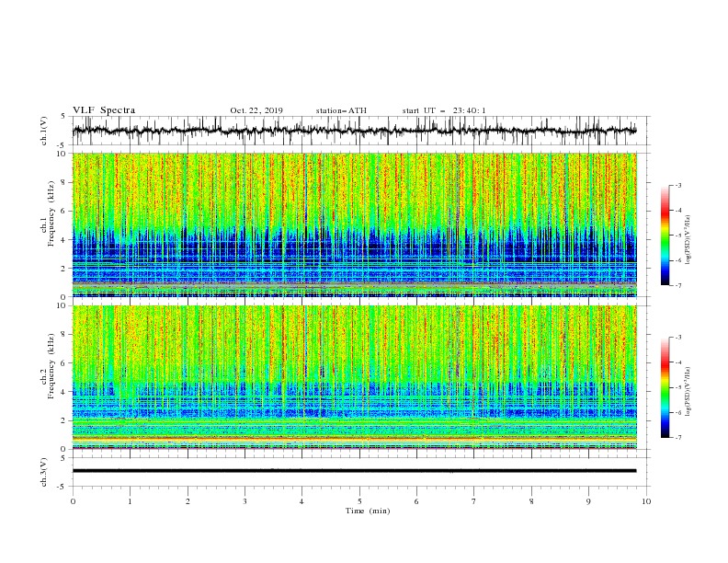728x563 pixels.
Task: Click the ch.3(V) flat black trace
Action: pos(354,471)
